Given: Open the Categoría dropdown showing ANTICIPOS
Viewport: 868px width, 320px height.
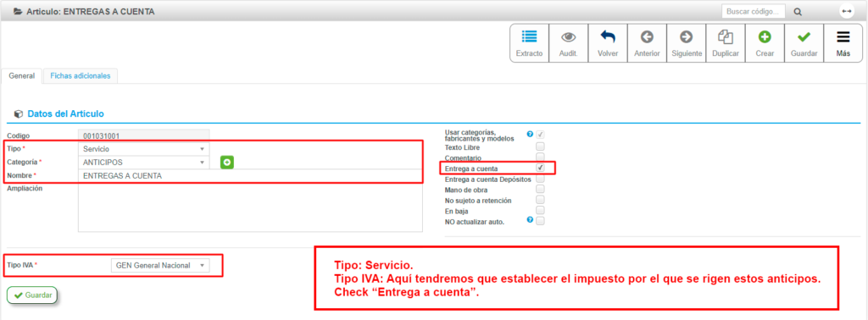Looking at the screenshot, I should tap(144, 163).
